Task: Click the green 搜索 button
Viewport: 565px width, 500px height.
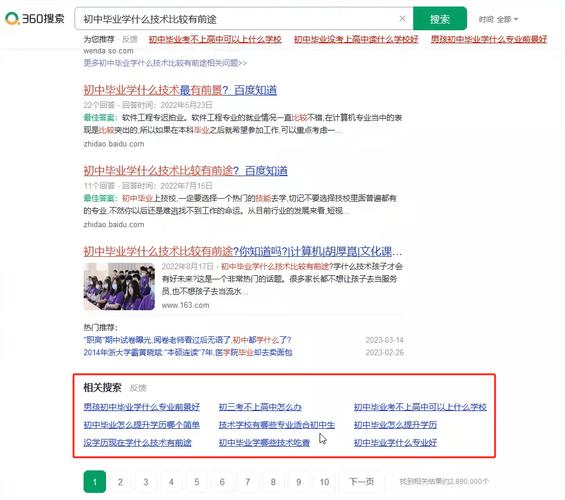Action: point(440,18)
